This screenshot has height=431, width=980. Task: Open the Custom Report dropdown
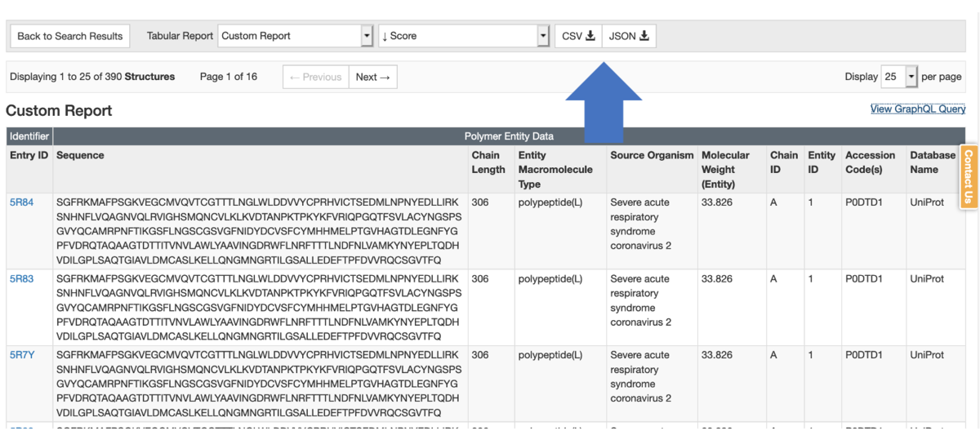296,36
